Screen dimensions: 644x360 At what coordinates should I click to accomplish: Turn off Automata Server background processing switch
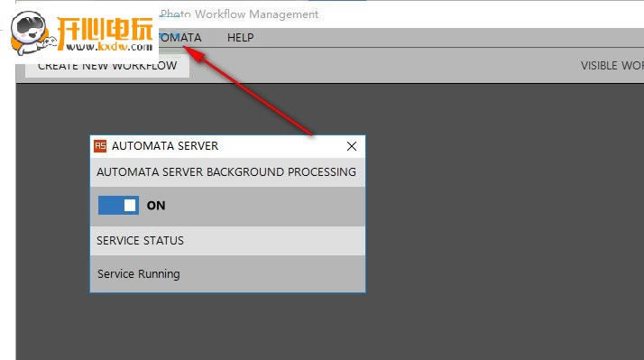pyautogui.click(x=118, y=205)
